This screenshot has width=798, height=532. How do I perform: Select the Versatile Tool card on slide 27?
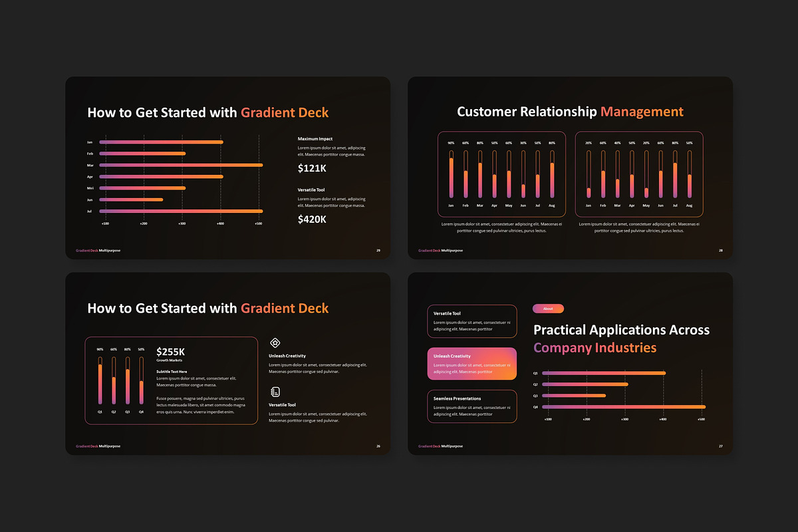(x=472, y=321)
